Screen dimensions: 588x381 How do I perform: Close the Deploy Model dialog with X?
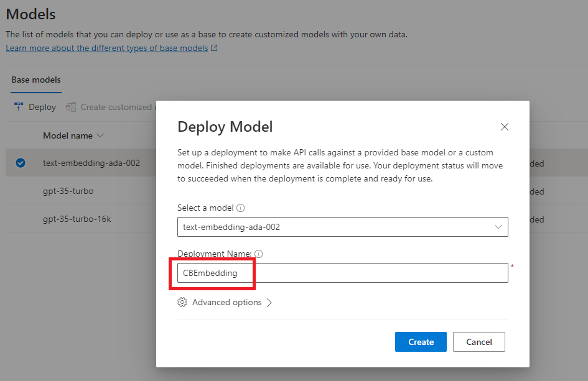pyautogui.click(x=505, y=127)
